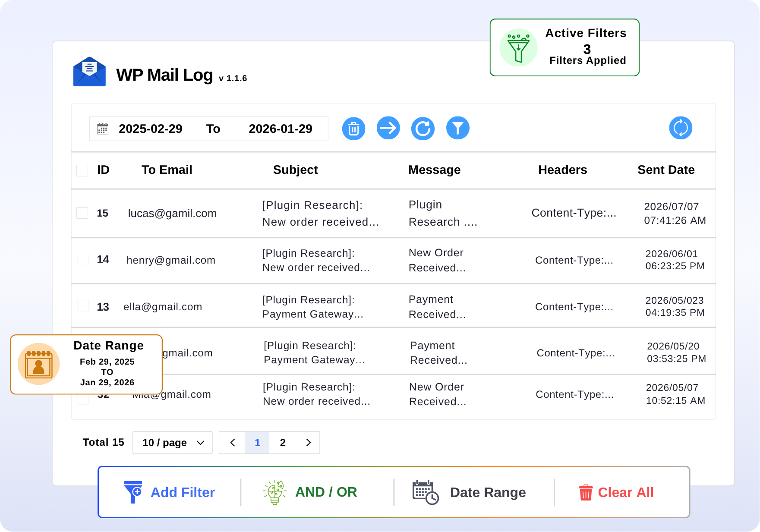Click henry@gmail.com email cell
This screenshot has width=760, height=532.
tap(171, 260)
